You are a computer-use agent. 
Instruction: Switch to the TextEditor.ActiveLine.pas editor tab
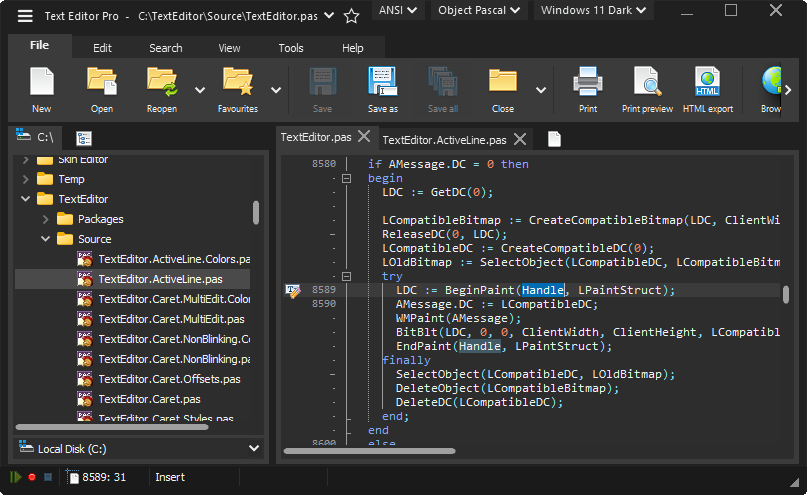click(x=444, y=140)
